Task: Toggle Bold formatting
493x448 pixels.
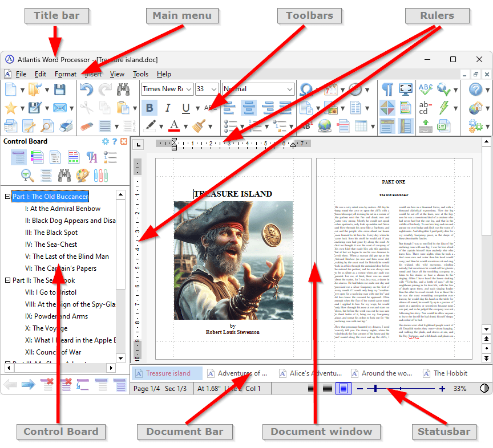Action: (x=149, y=108)
